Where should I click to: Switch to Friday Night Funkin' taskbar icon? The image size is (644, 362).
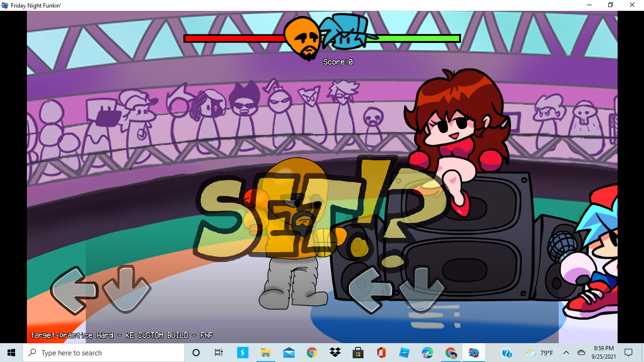pos(474,353)
